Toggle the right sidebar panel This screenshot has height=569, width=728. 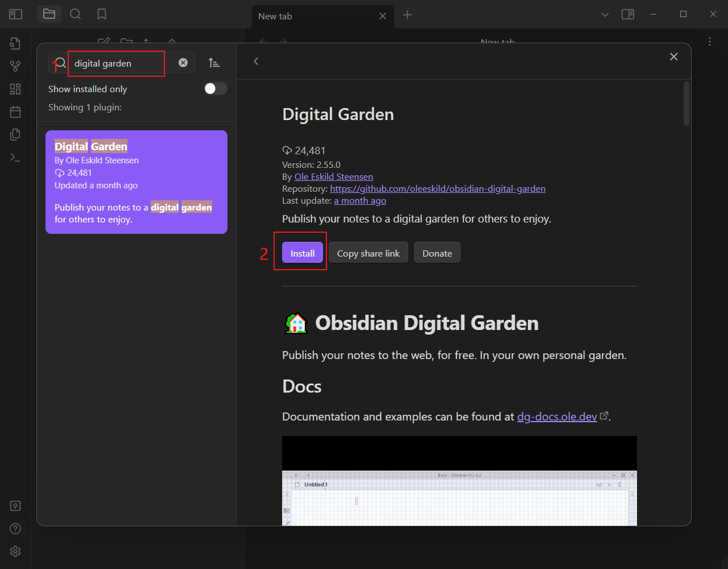[x=628, y=14]
